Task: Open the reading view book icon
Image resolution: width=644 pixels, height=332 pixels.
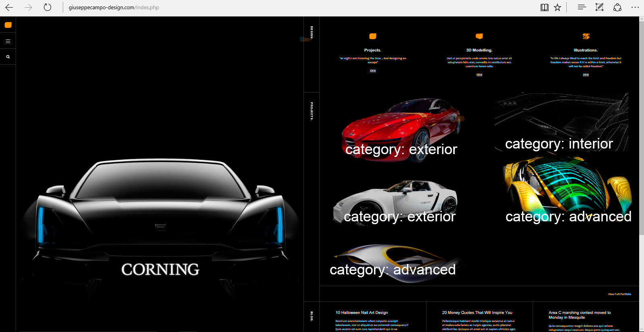Action: pyautogui.click(x=544, y=7)
